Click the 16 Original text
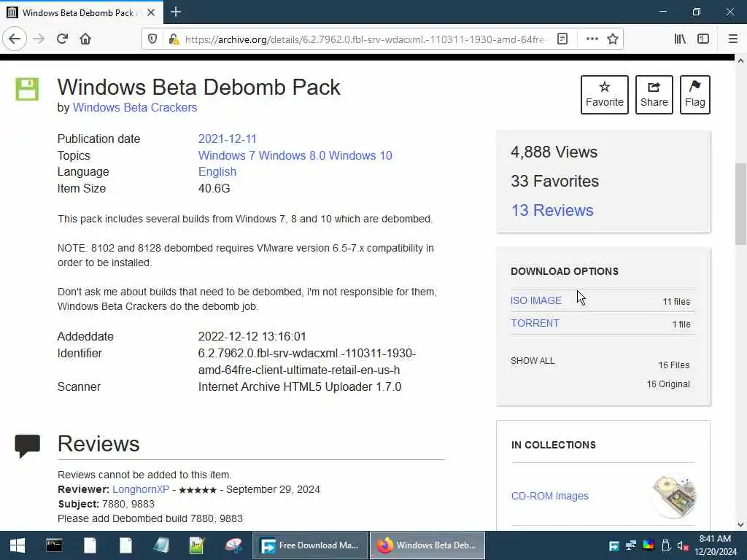 click(668, 384)
